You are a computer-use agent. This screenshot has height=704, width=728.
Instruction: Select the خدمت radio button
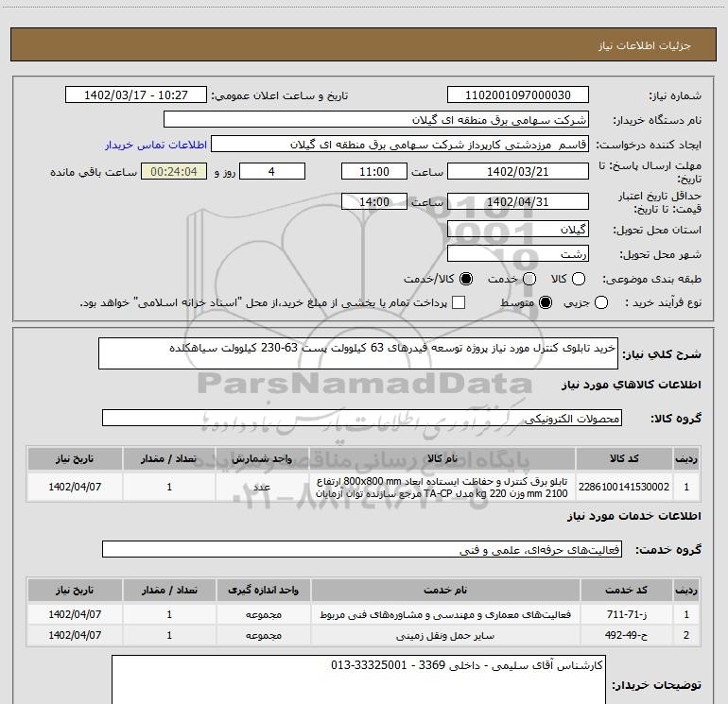pos(529,279)
